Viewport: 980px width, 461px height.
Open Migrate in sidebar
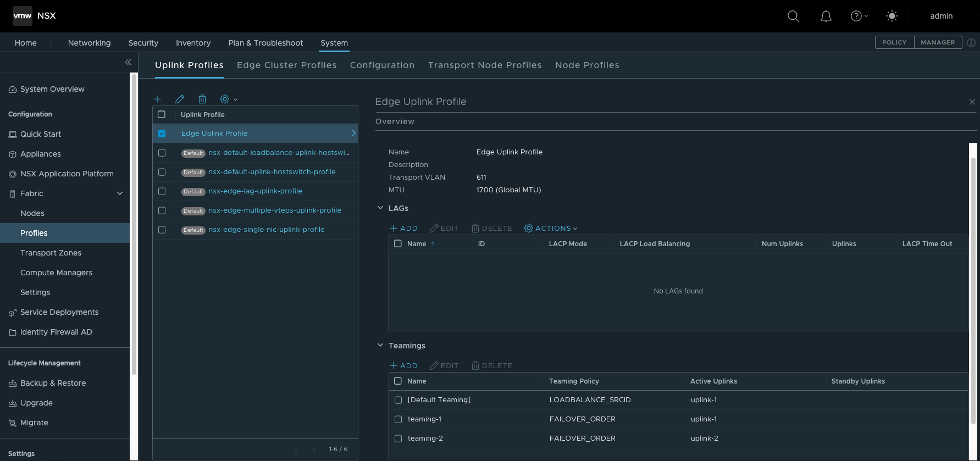pyautogui.click(x=34, y=423)
